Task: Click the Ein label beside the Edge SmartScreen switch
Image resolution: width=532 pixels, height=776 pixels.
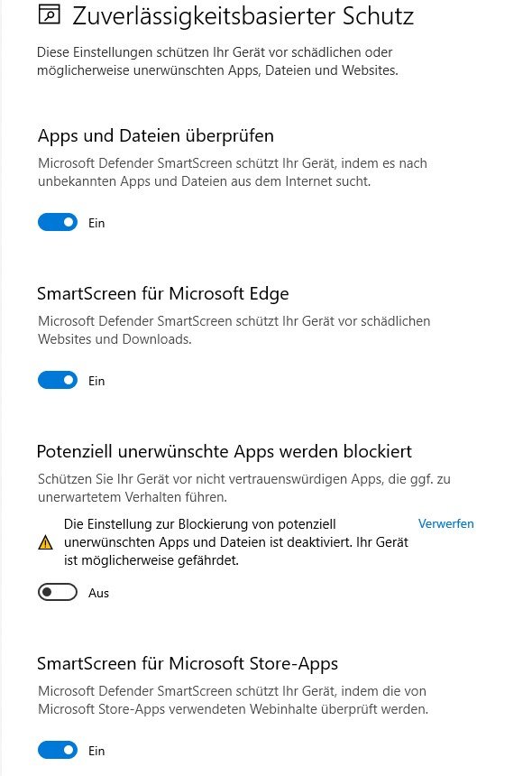Action: [96, 381]
